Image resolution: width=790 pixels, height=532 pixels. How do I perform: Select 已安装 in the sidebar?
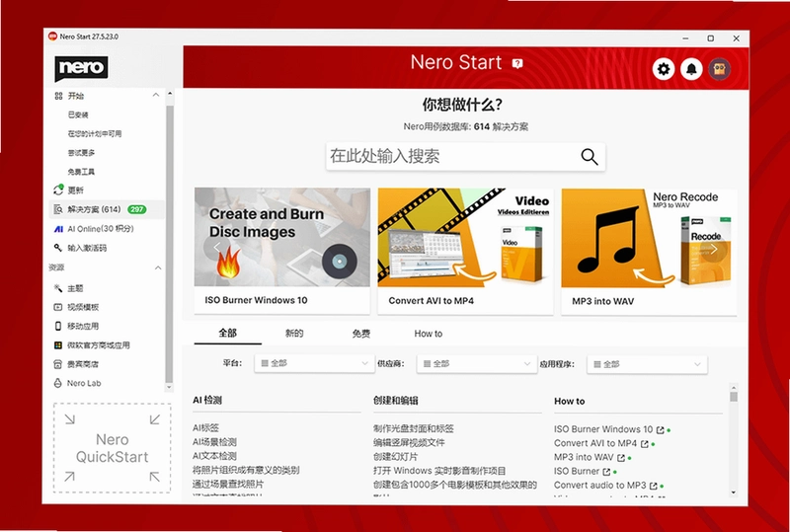coord(78,114)
